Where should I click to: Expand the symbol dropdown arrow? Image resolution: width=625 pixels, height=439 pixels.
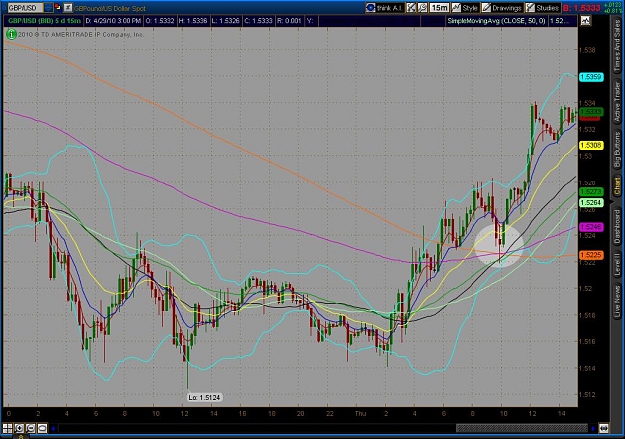point(48,8)
